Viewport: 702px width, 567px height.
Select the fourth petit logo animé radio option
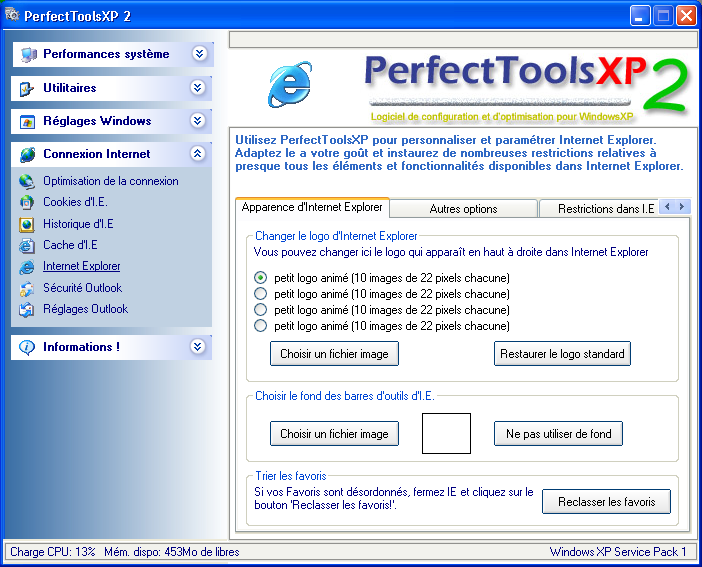(x=261, y=326)
